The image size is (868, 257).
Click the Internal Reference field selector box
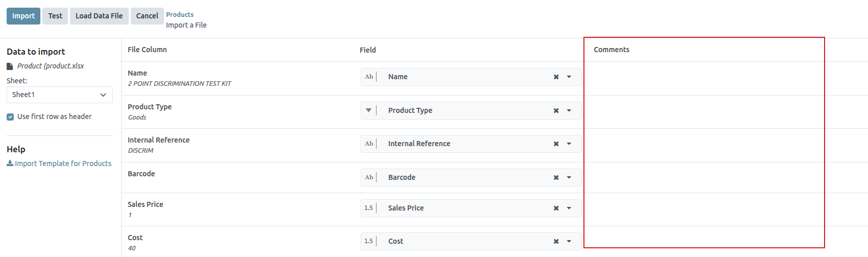coord(460,144)
